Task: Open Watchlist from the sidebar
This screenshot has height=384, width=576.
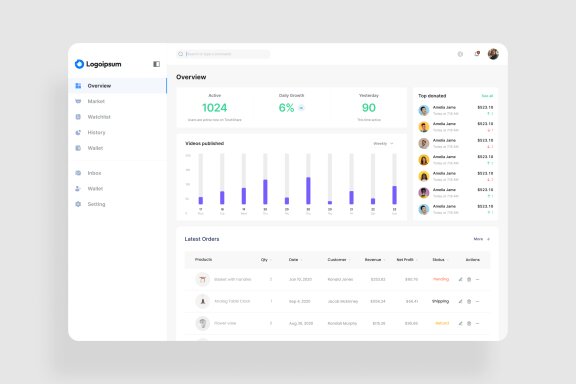Action: tap(118, 117)
